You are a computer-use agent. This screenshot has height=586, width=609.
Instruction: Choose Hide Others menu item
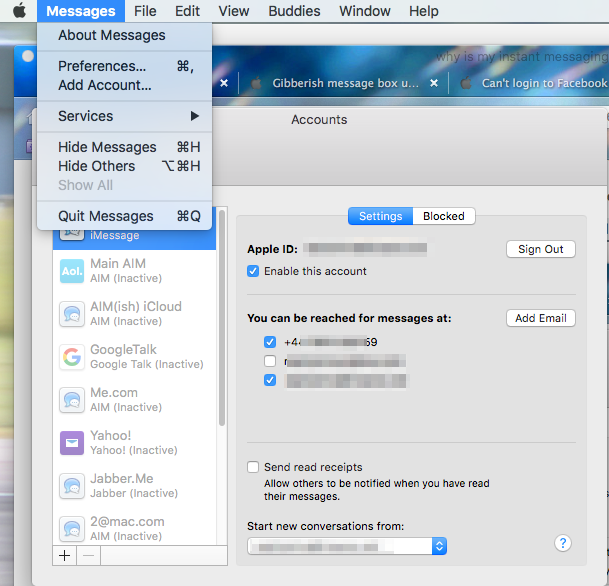[x=125, y=166]
